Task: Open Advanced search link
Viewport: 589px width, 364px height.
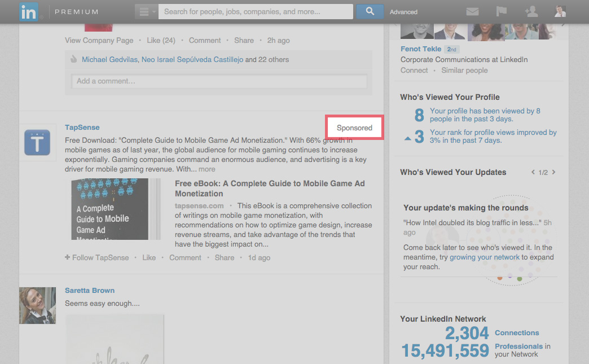Action: click(403, 12)
